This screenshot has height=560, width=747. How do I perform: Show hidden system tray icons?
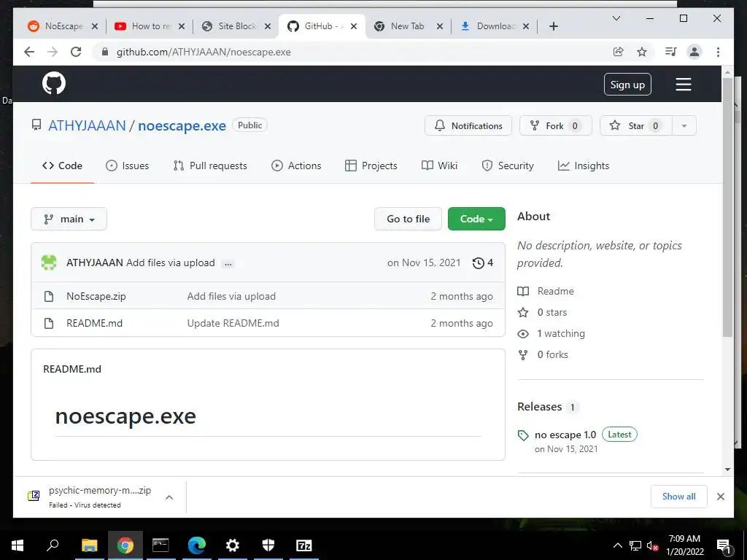[x=617, y=545]
